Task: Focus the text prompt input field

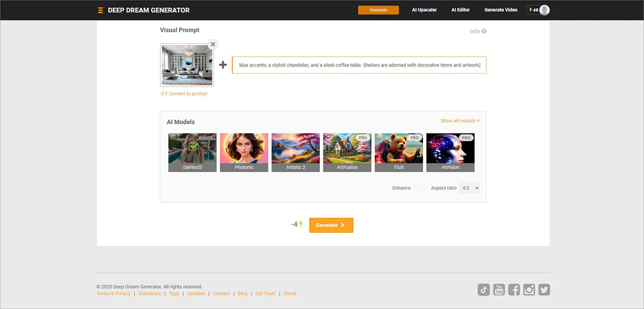Action: (359, 65)
